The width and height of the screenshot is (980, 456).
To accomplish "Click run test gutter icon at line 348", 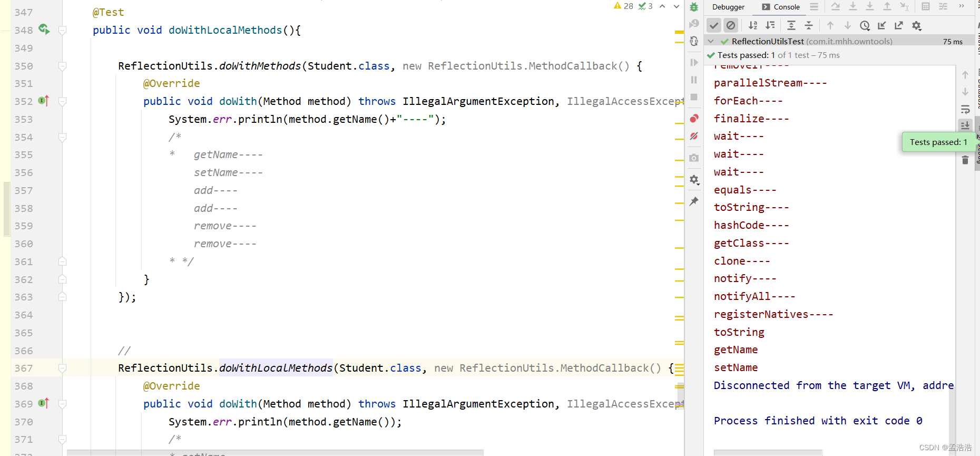I will (44, 30).
